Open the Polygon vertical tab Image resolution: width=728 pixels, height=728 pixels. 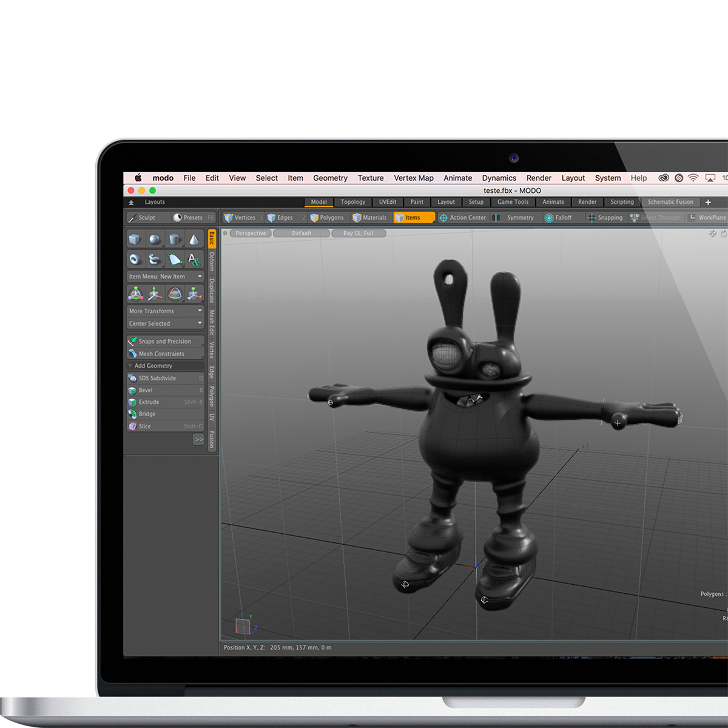212,396
